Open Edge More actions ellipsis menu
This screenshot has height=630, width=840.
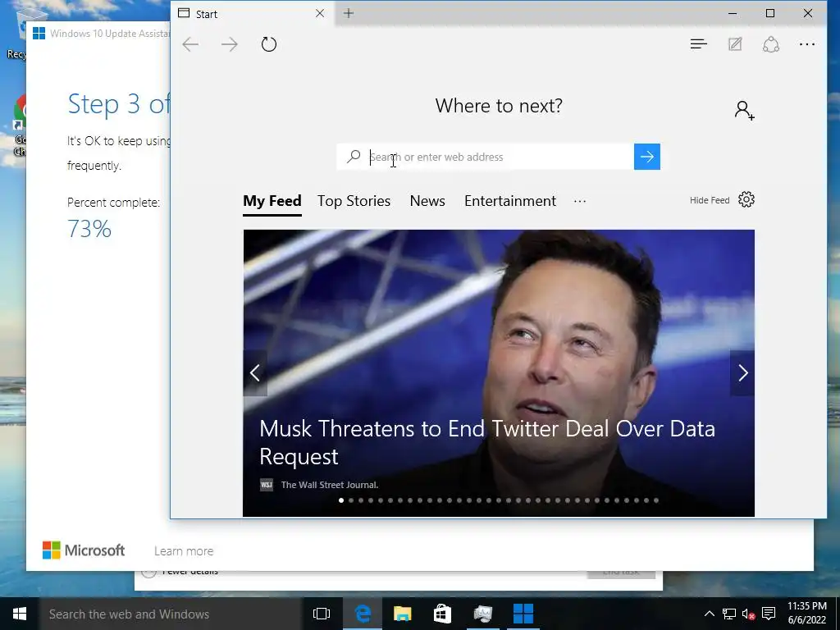pos(807,44)
